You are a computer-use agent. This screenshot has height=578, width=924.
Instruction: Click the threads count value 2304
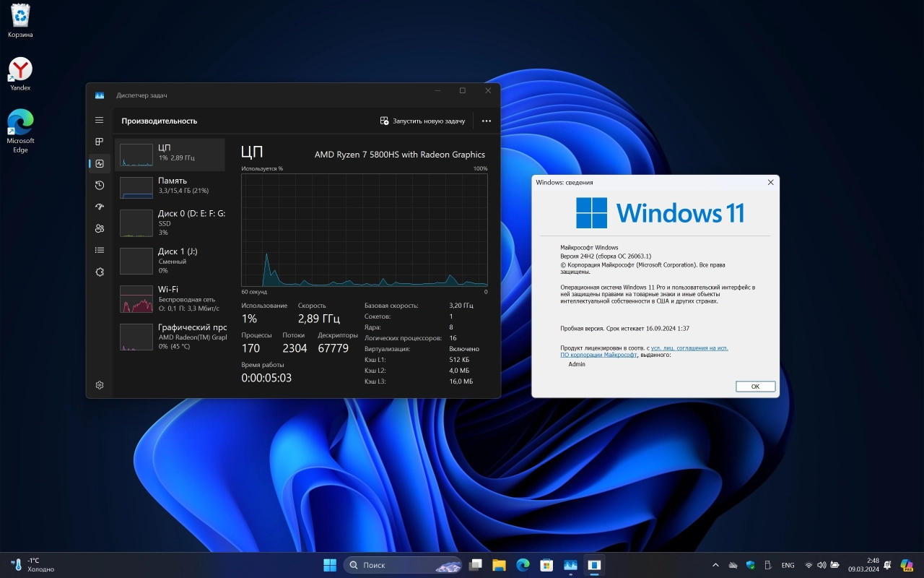pos(295,348)
